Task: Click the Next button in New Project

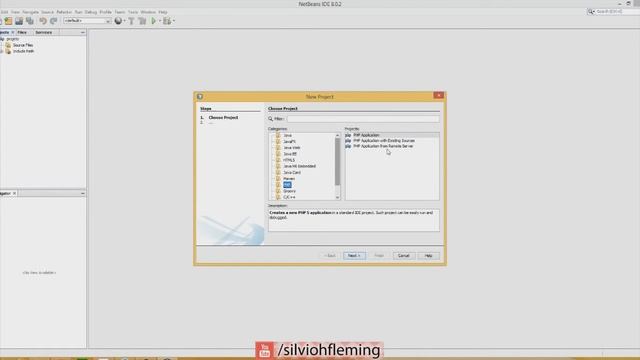Action: click(354, 256)
